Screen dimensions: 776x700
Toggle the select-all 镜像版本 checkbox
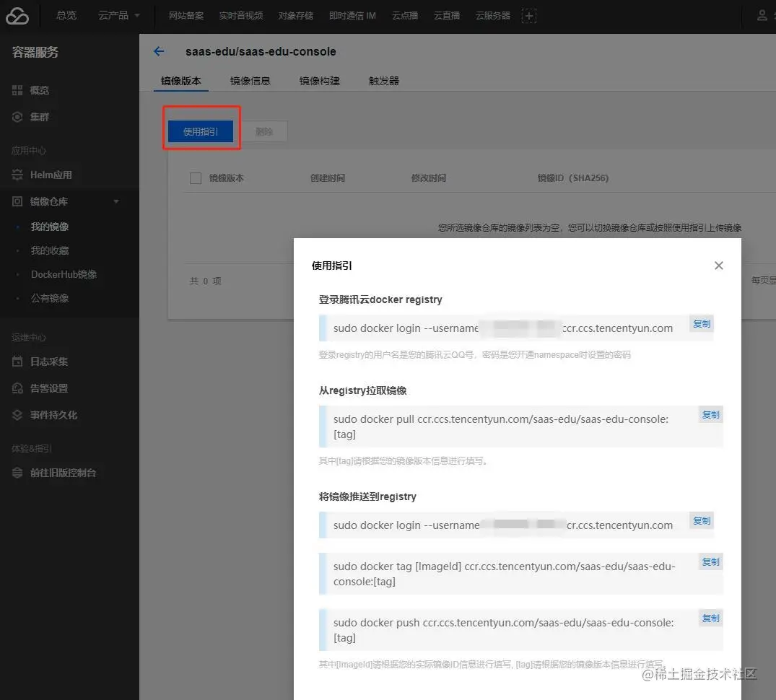coord(196,178)
